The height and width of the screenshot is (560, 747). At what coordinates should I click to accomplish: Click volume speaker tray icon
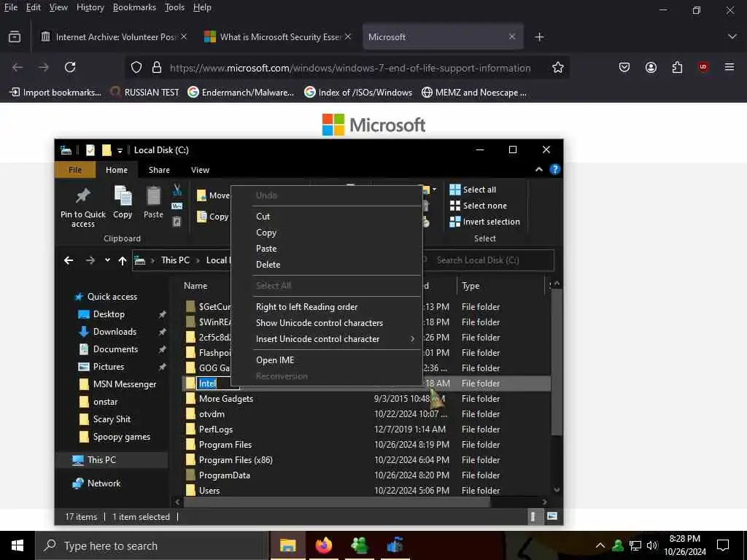pos(651,545)
